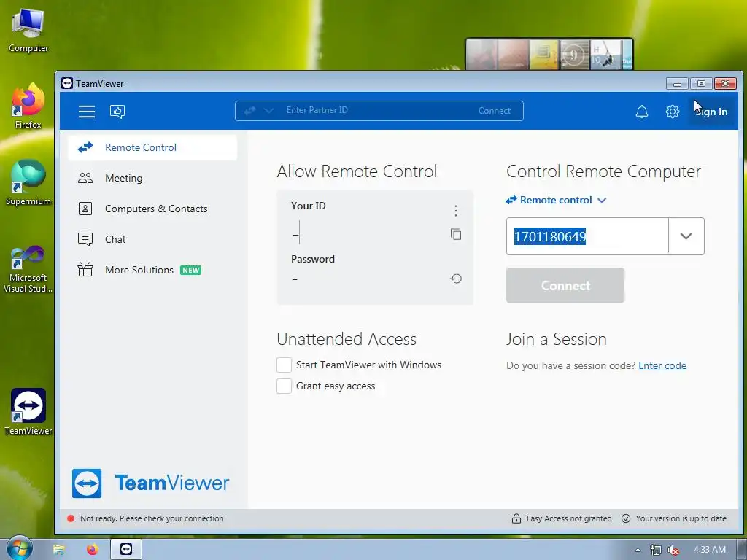Screen dimensions: 747x560
Task: Click Your version is up to date text
Action: pos(681,518)
